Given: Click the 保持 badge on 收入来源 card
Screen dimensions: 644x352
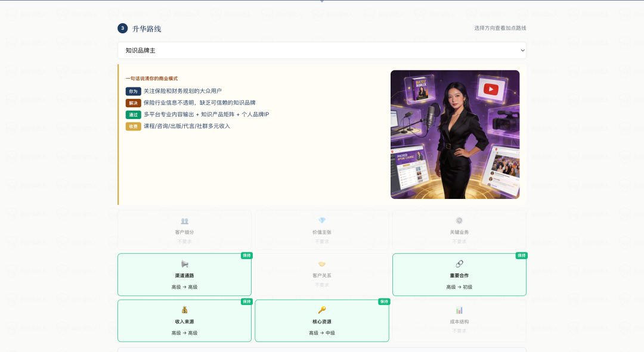Looking at the screenshot, I should click(247, 301).
